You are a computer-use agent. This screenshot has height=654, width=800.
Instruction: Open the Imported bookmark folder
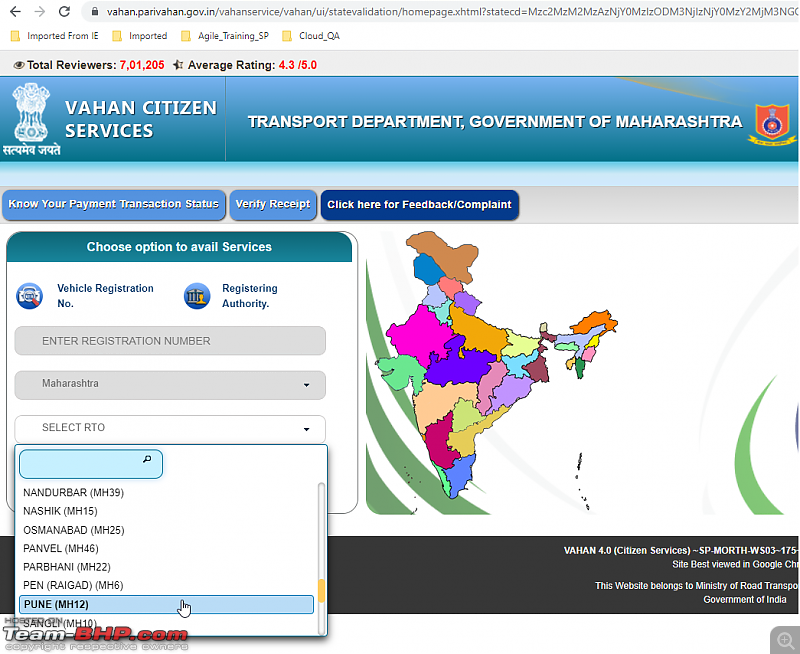(x=140, y=36)
